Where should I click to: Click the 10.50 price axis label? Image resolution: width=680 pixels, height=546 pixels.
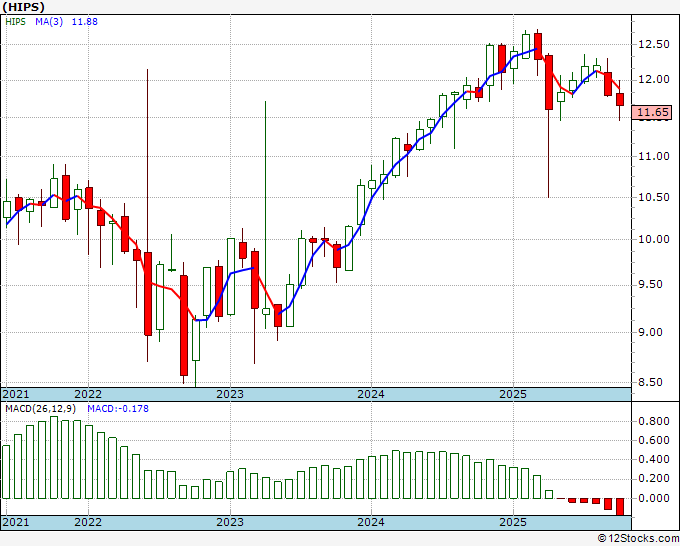click(654, 197)
